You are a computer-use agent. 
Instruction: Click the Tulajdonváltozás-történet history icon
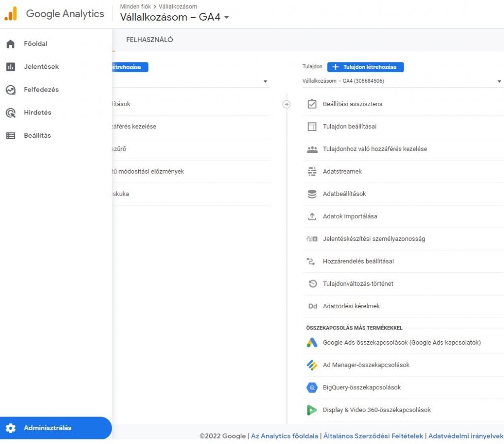coord(313,284)
